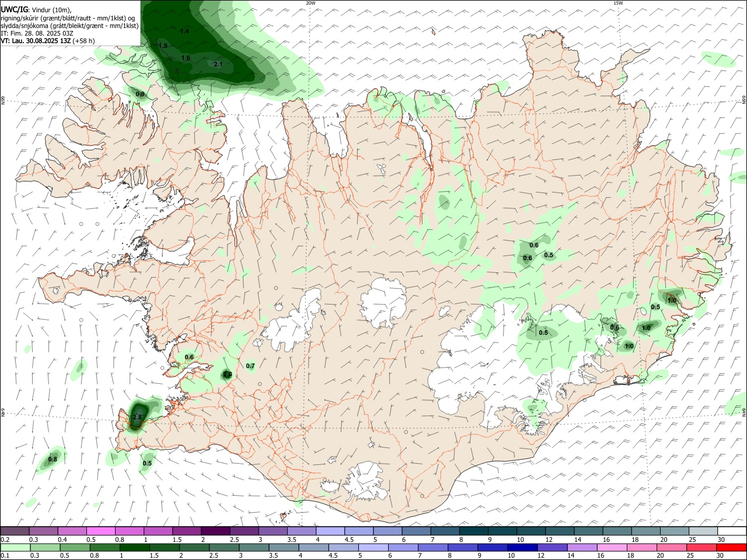Image resolution: width=747 pixels, height=560 pixels.
Task: Select the bright magenta 0.5 swatch in upper legend
Action: coord(100,531)
